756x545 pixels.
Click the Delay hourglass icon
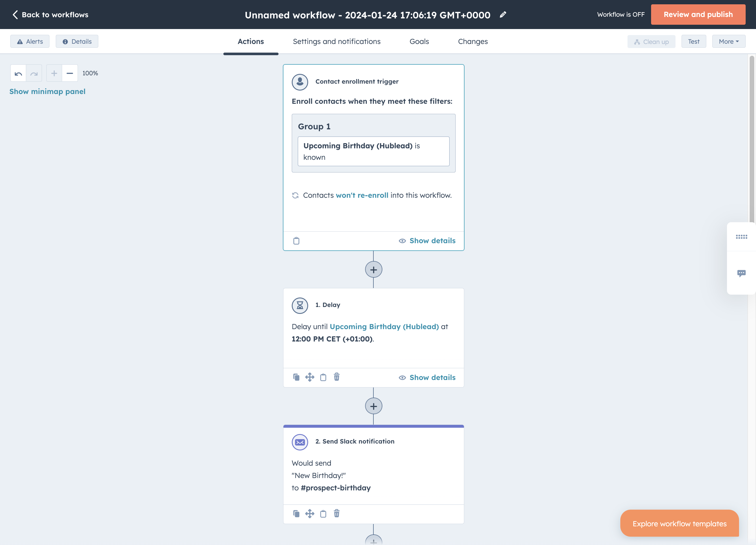click(300, 305)
